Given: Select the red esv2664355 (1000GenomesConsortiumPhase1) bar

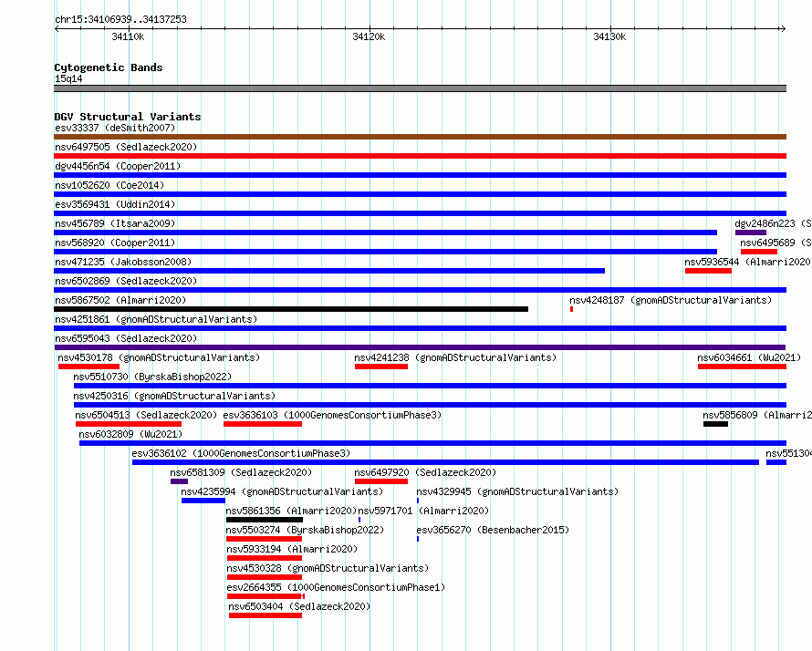Looking at the screenshot, I should (265, 596).
